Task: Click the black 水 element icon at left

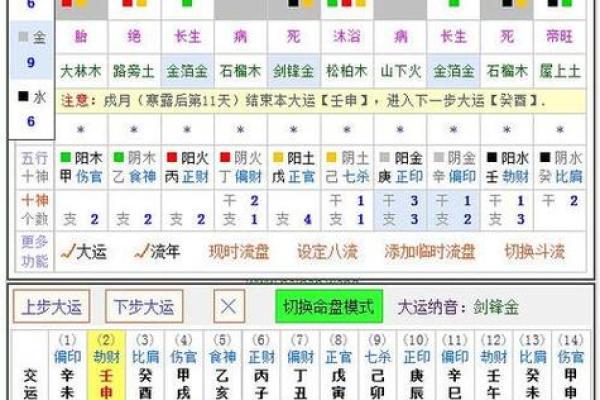Action: click(x=24, y=98)
